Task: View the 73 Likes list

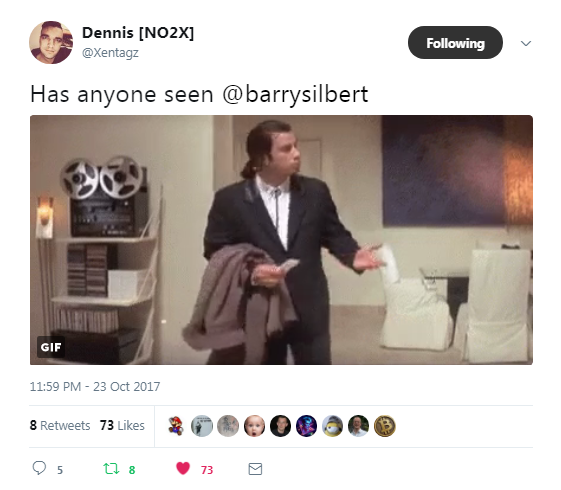Action: click(x=122, y=425)
